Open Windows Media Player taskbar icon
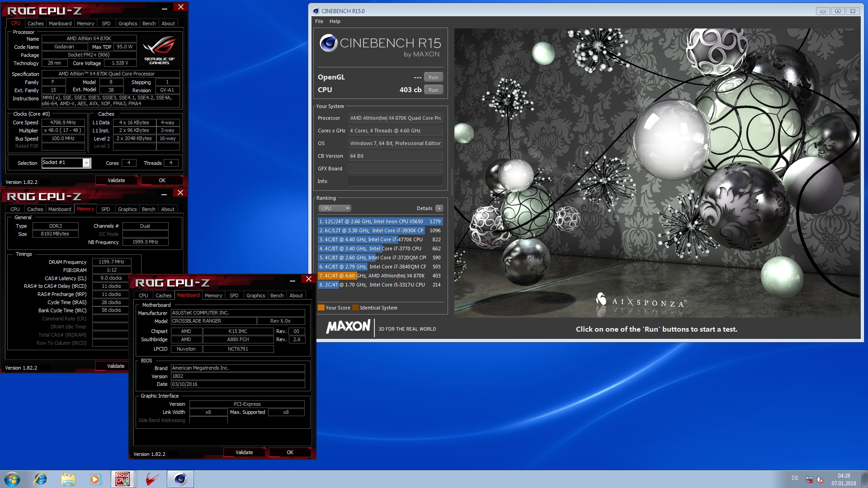Screen dimensions: 868x488 95,479
